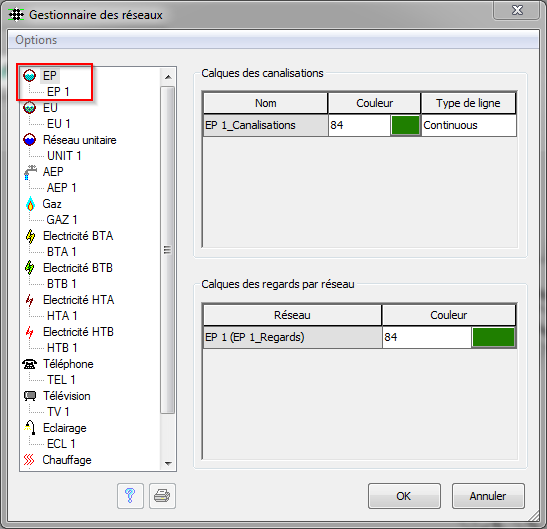The width and height of the screenshot is (547, 529).
Task: Click the Réseau unitaire blue icon
Action: pos(30,140)
